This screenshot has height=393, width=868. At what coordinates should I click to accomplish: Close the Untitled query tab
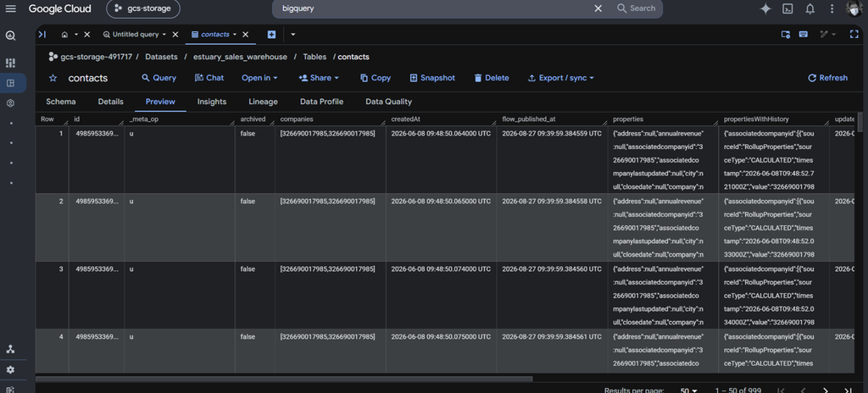point(175,35)
